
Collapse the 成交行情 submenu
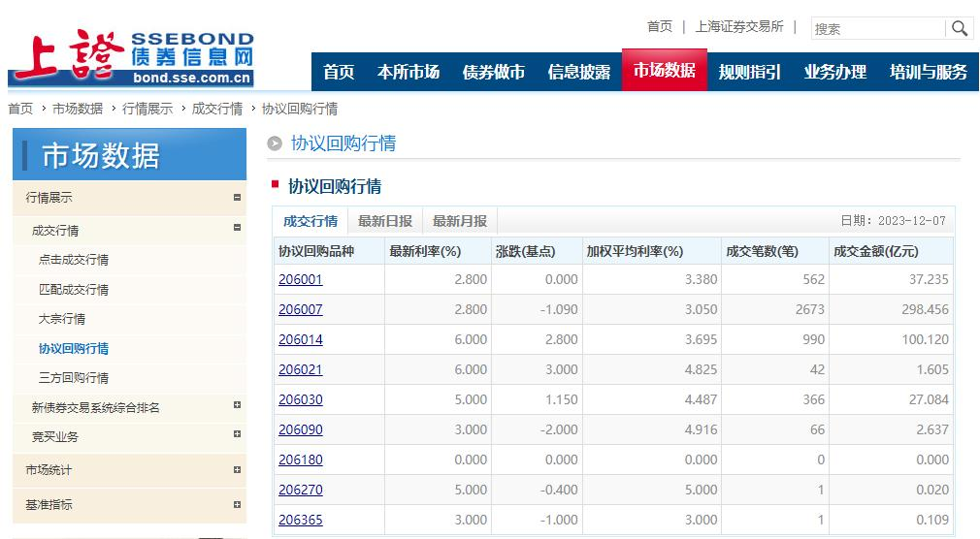[237, 228]
